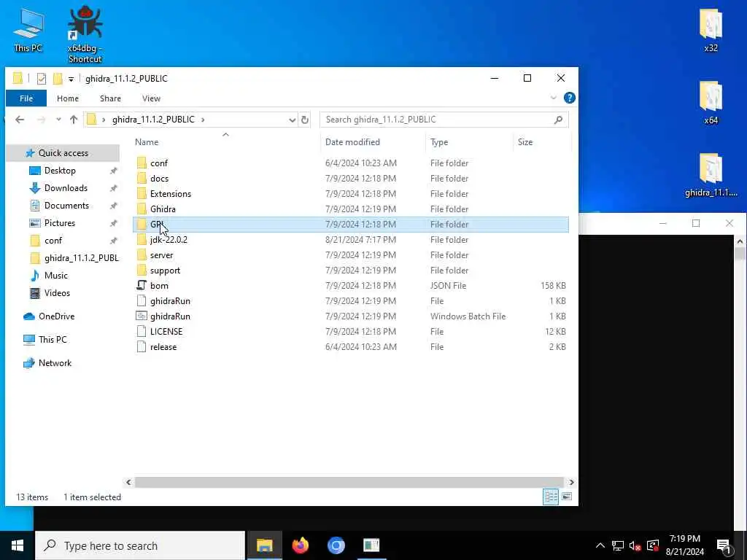
Task: Go up one folder level
Action: (74, 120)
